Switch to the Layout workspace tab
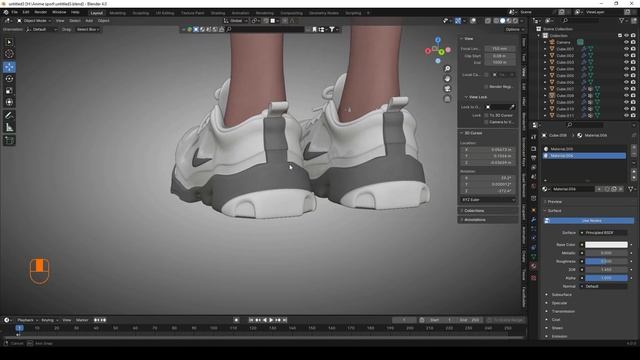 [97, 13]
